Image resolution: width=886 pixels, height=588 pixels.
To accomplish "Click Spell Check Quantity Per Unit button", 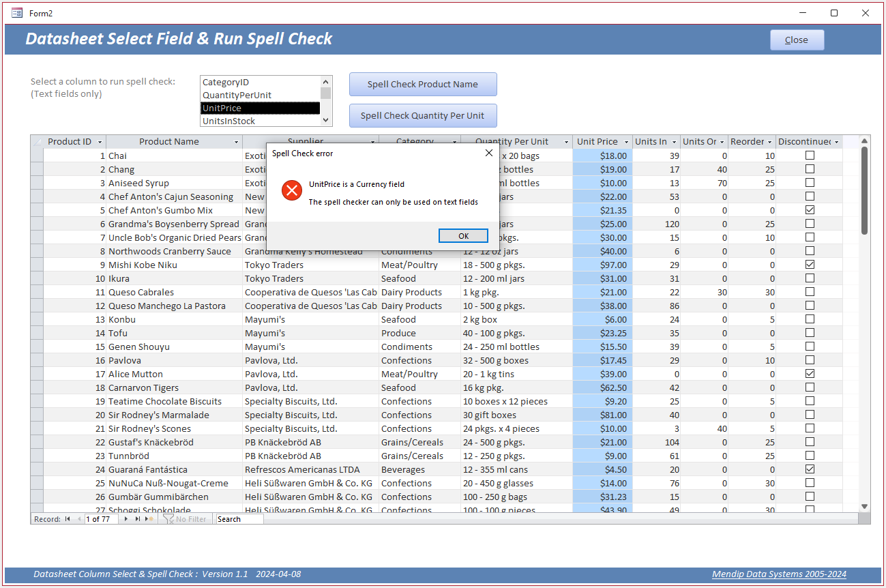I will (423, 115).
